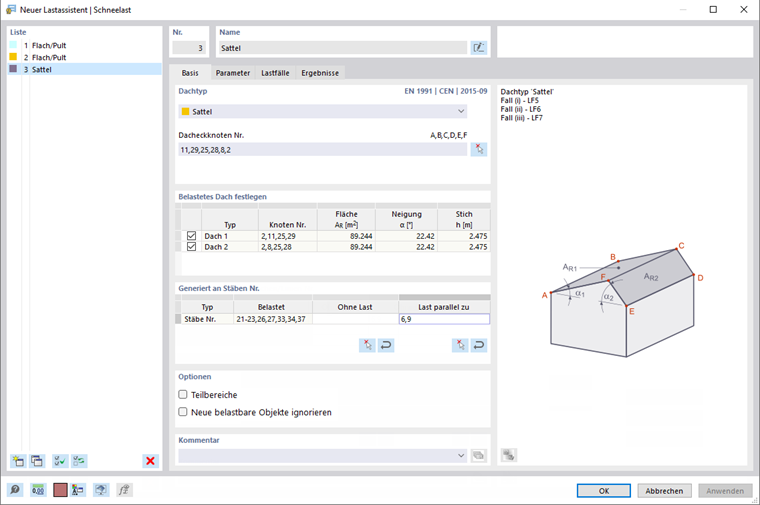
Task: Pick roof corner nodes graphically
Action: pyautogui.click(x=478, y=149)
